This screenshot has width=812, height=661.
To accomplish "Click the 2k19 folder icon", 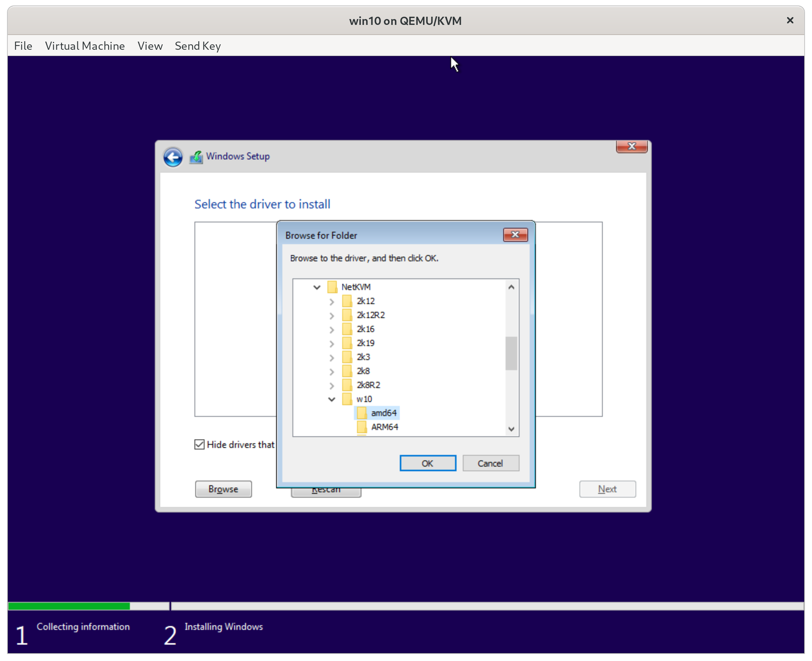I will pyautogui.click(x=347, y=343).
